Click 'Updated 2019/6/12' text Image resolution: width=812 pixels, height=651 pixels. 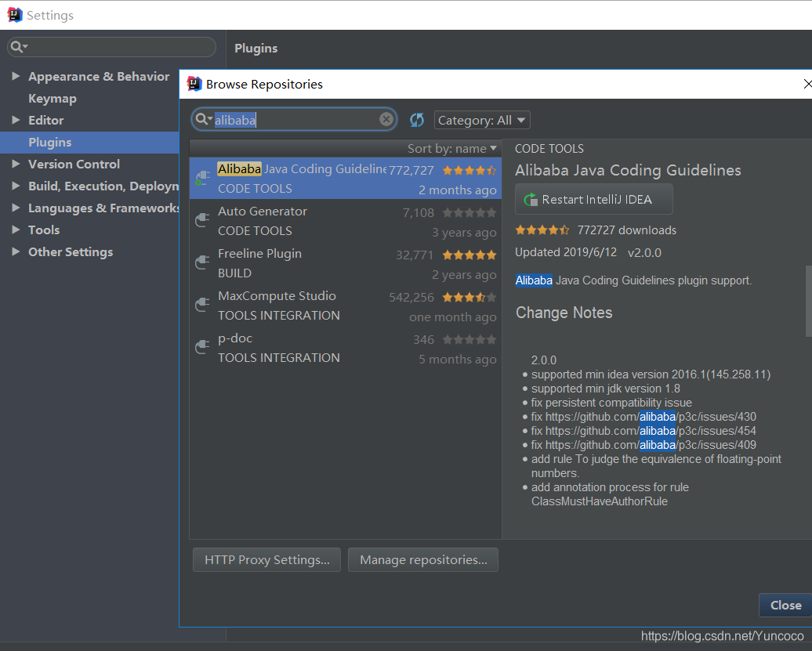coord(566,252)
